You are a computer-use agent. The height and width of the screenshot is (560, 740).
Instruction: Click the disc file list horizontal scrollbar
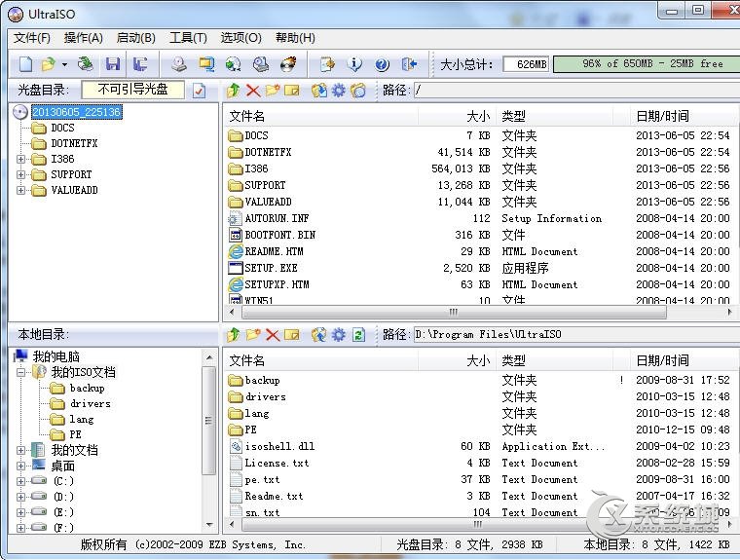(x=454, y=312)
